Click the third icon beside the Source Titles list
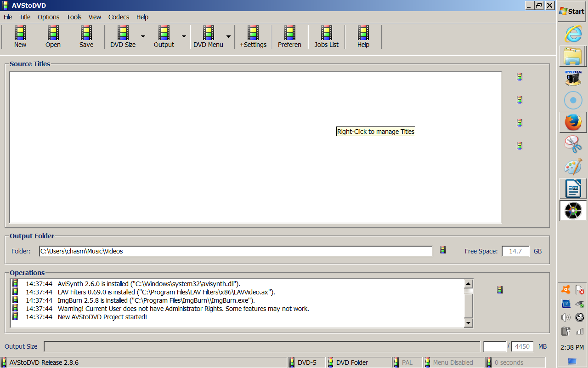This screenshot has height=368, width=588. pyautogui.click(x=520, y=123)
